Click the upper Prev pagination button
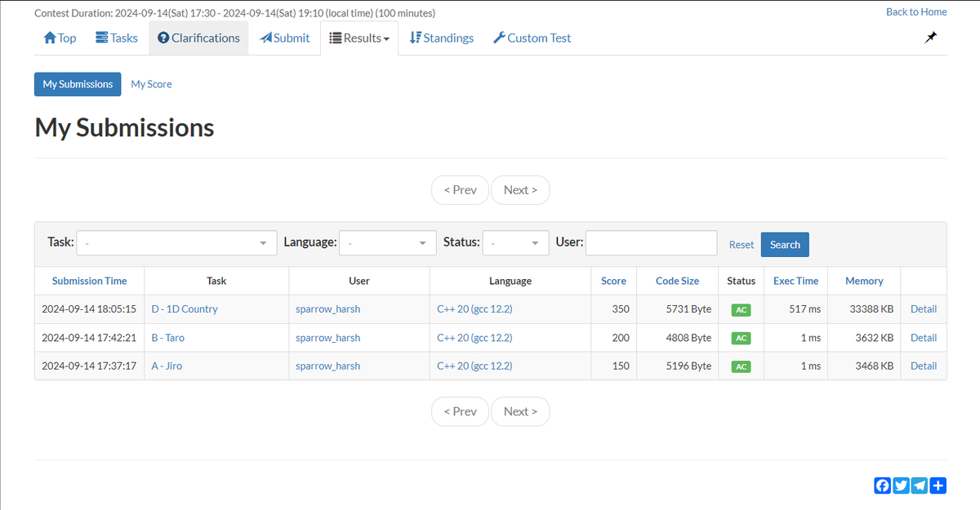The height and width of the screenshot is (510, 980). point(460,189)
